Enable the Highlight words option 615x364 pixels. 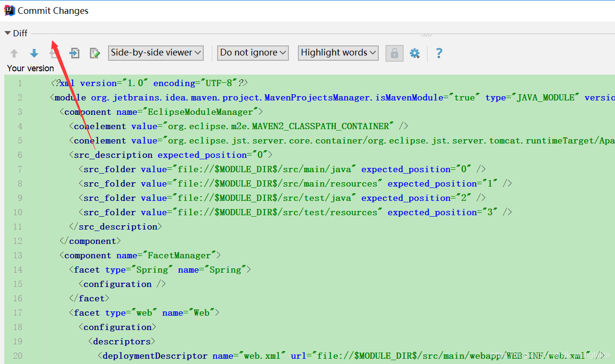pos(338,53)
